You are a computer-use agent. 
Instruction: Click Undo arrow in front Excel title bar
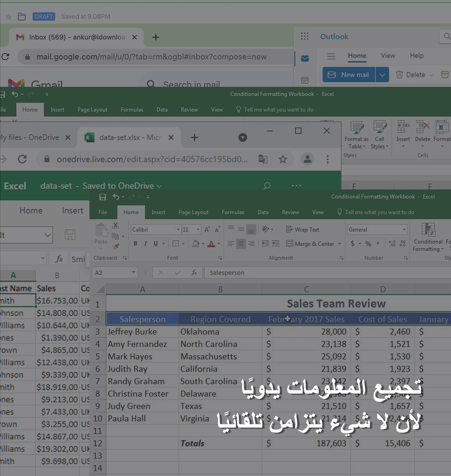coord(116,197)
